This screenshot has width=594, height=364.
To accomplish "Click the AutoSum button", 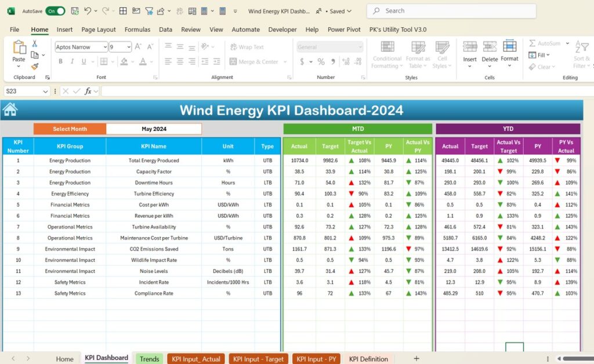I will point(545,43).
